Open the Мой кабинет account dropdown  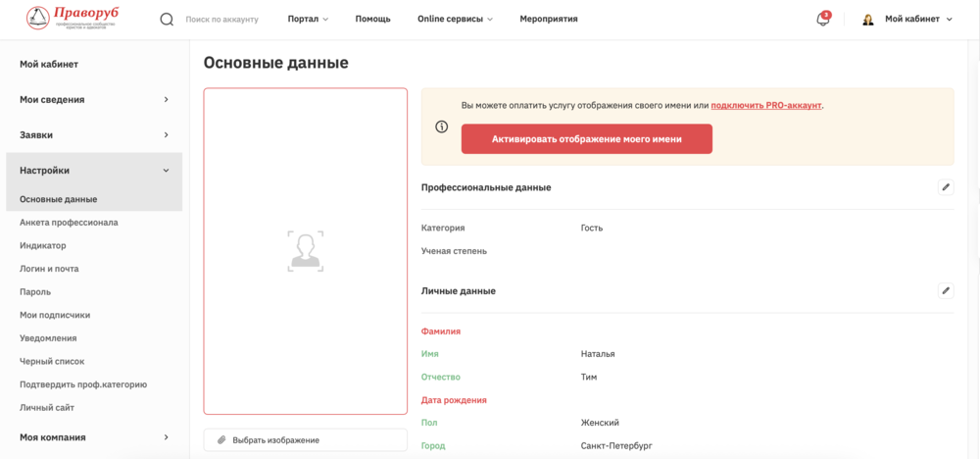click(x=917, y=19)
